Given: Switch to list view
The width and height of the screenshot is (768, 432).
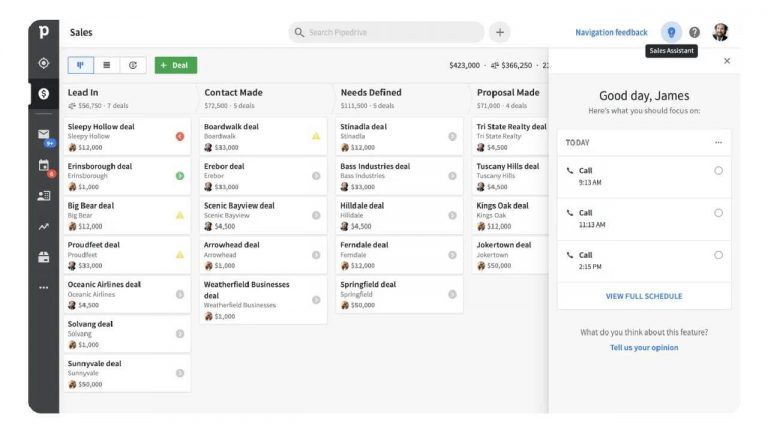Looking at the screenshot, I should 107,65.
